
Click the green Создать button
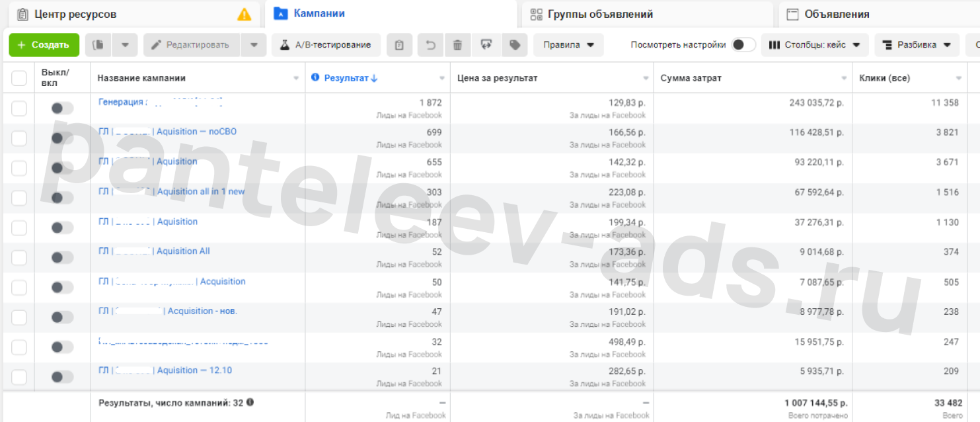coord(44,45)
